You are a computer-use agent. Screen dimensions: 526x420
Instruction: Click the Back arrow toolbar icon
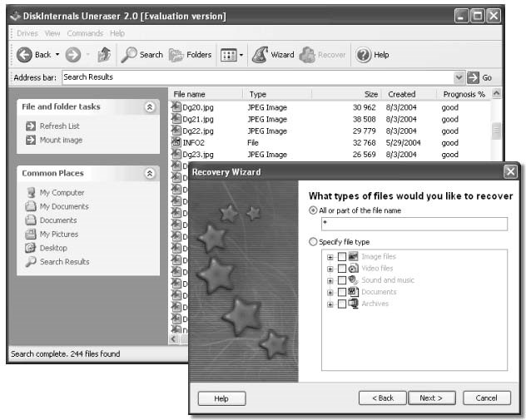pyautogui.click(x=24, y=55)
